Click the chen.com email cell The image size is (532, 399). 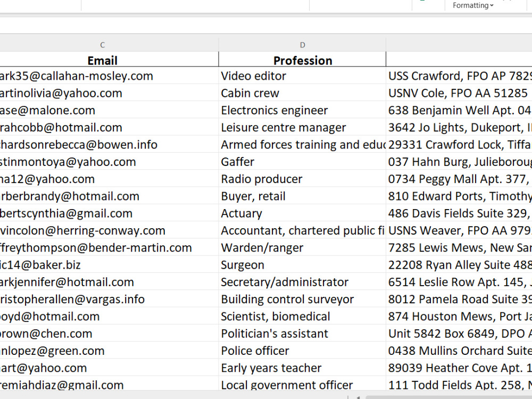coord(109,334)
